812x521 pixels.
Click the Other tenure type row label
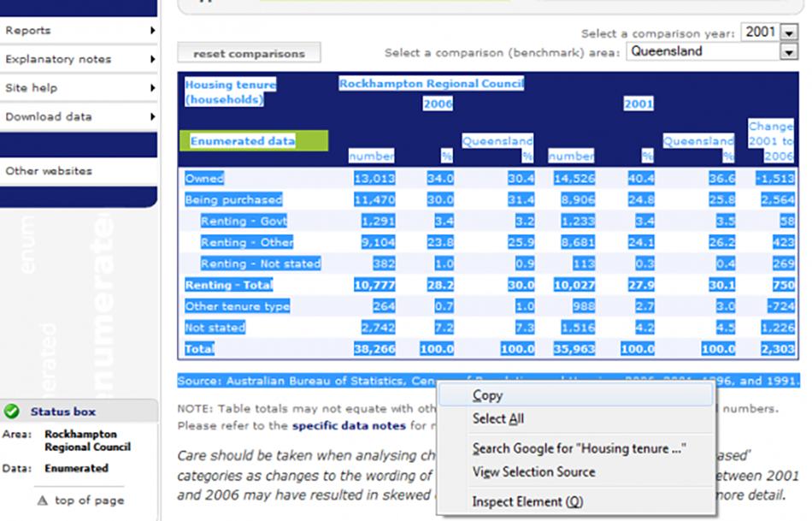[237, 306]
